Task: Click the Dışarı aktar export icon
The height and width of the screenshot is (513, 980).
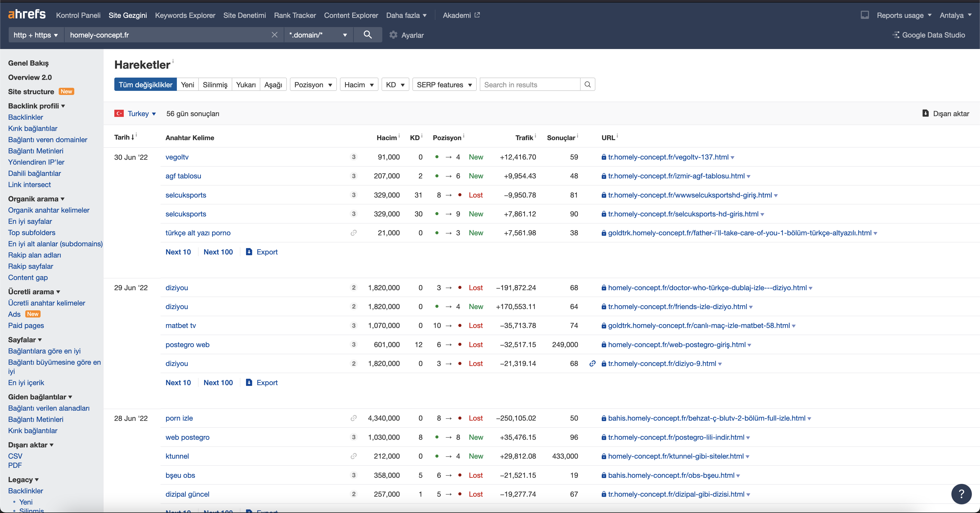Action: click(x=926, y=113)
